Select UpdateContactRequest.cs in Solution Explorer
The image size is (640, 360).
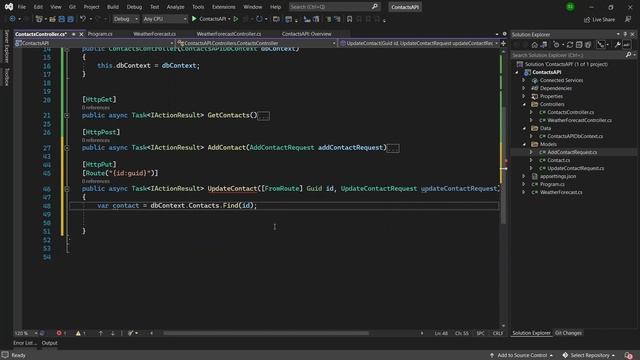pyautogui.click(x=575, y=168)
